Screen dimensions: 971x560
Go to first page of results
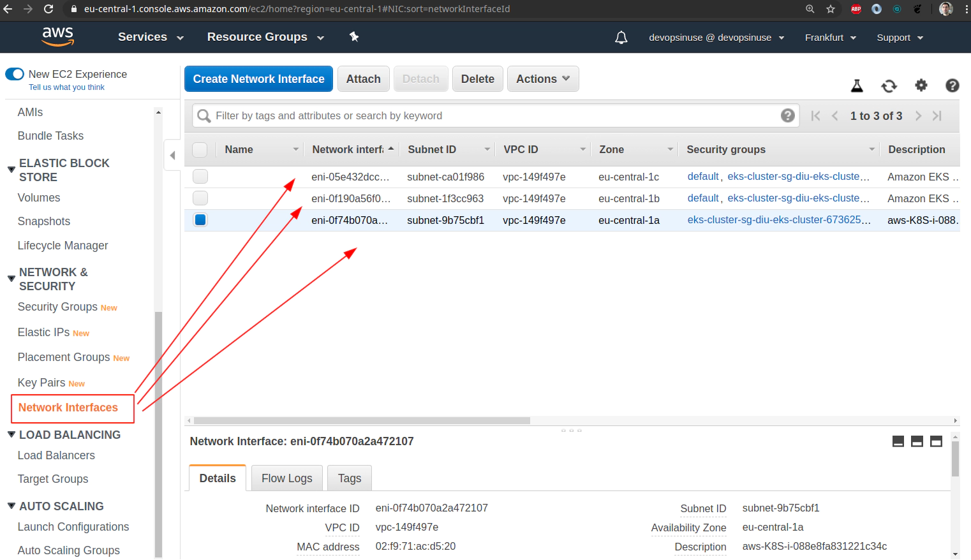[x=815, y=115]
